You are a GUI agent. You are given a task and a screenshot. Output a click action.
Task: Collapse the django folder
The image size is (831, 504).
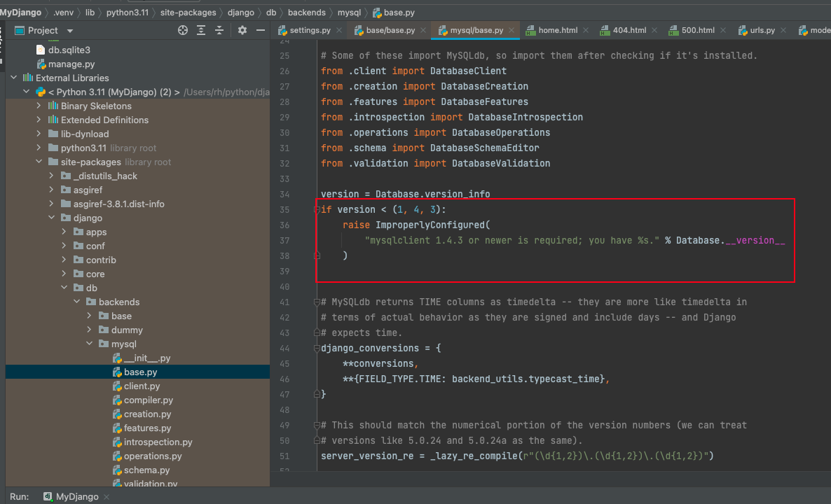[51, 218]
